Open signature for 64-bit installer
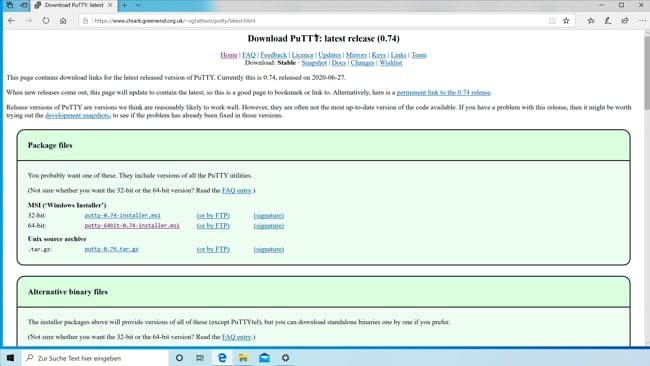The height and width of the screenshot is (366, 650). (269, 226)
